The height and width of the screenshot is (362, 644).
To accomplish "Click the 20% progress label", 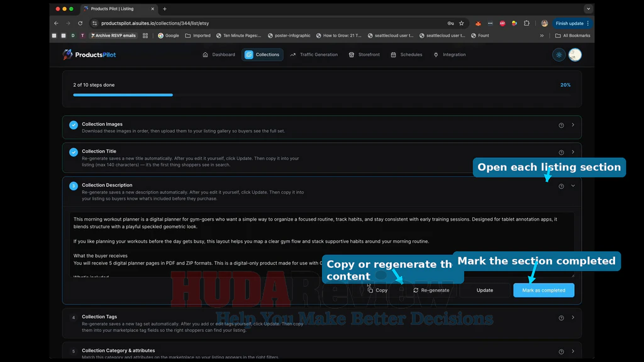I will [x=565, y=85].
